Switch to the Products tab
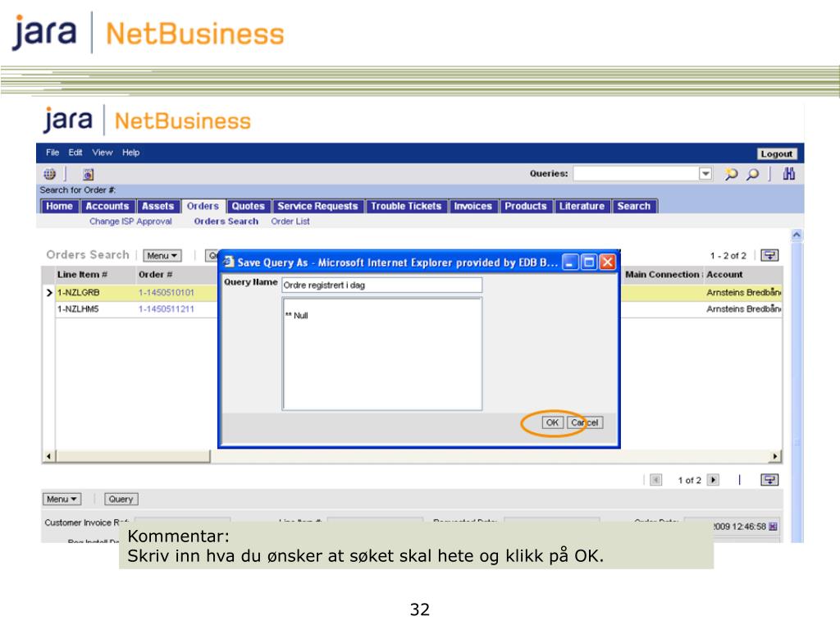This screenshot has width=840, height=630. (x=526, y=206)
